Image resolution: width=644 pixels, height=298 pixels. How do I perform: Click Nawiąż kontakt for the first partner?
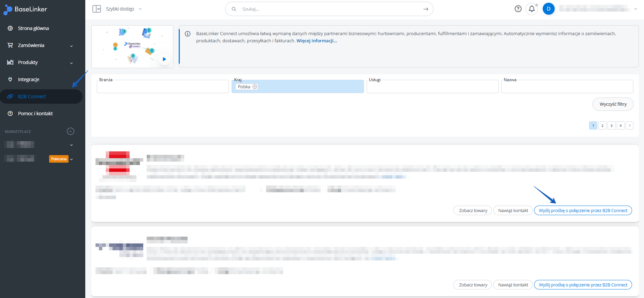(513, 210)
